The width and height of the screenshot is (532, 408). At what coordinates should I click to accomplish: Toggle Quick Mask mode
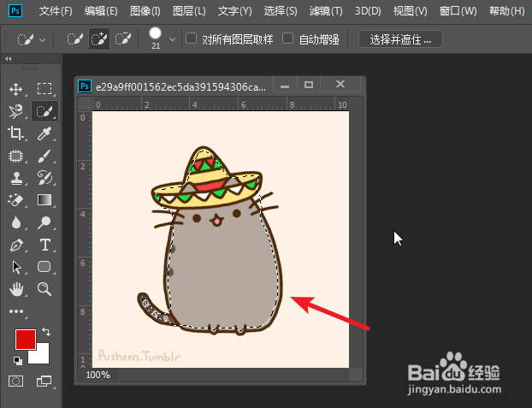(x=15, y=381)
